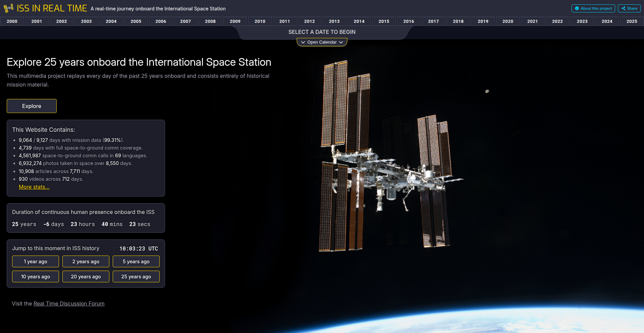The image size is (644, 333).
Task: Click the Jump to this moment heading
Action: [x=56, y=248]
